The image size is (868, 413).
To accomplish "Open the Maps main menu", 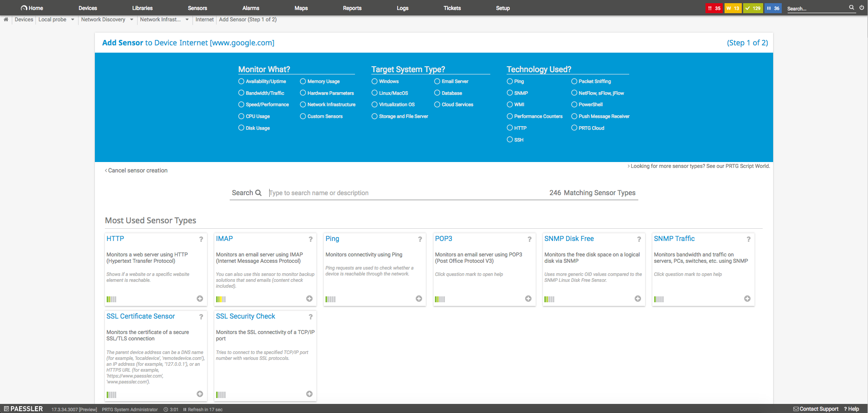I will (x=301, y=8).
